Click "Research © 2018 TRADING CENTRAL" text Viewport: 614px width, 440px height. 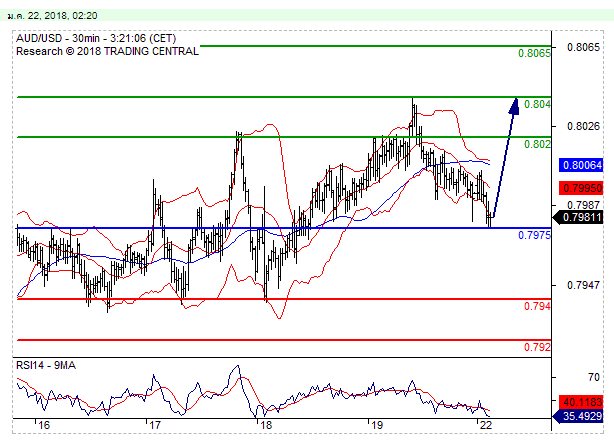107,51
